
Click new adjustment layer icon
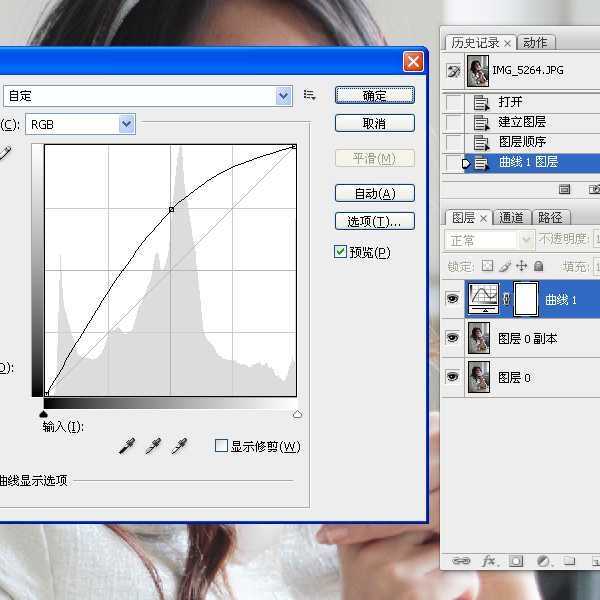point(542,562)
